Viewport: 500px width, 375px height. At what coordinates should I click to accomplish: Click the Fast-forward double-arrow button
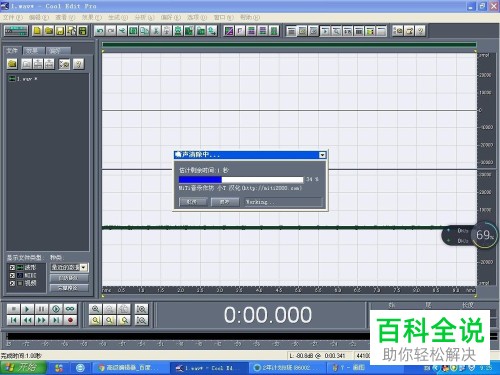point(41,320)
